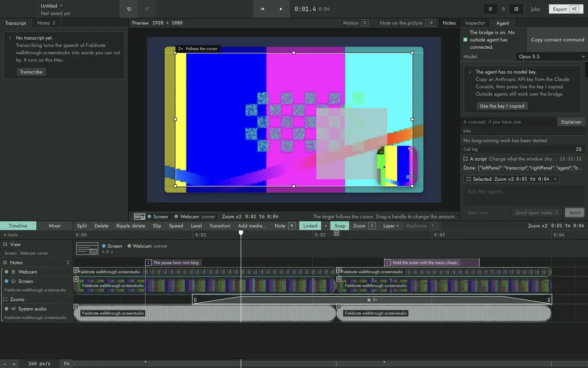Click Send open notes 2
588x368 pixels.
[537, 213]
